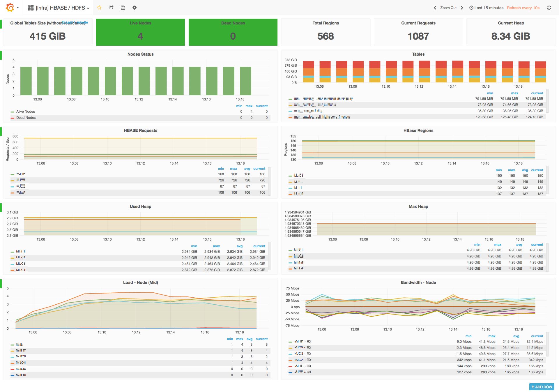This screenshot has height=392, width=559.
Task: Open the Current Requests panel title
Action: (418, 23)
